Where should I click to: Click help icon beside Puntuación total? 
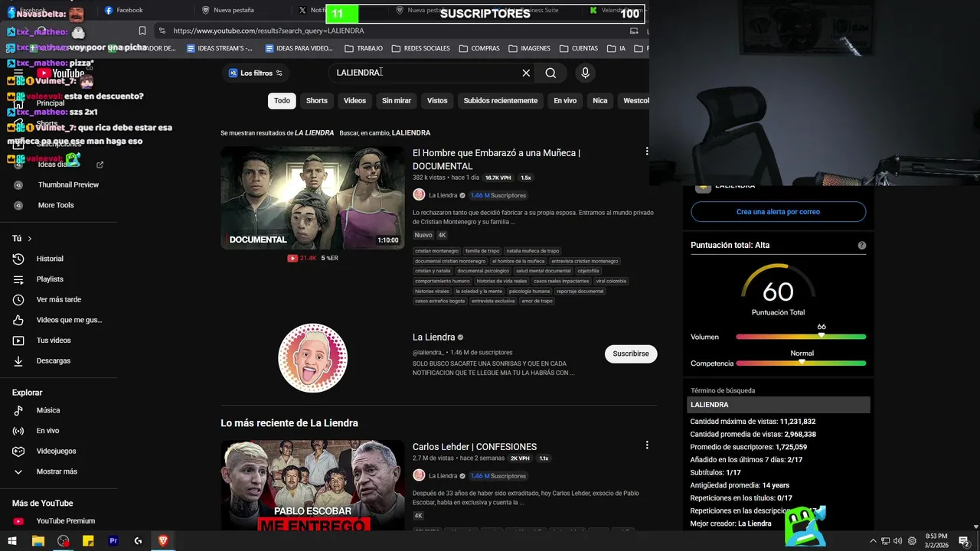click(x=862, y=246)
